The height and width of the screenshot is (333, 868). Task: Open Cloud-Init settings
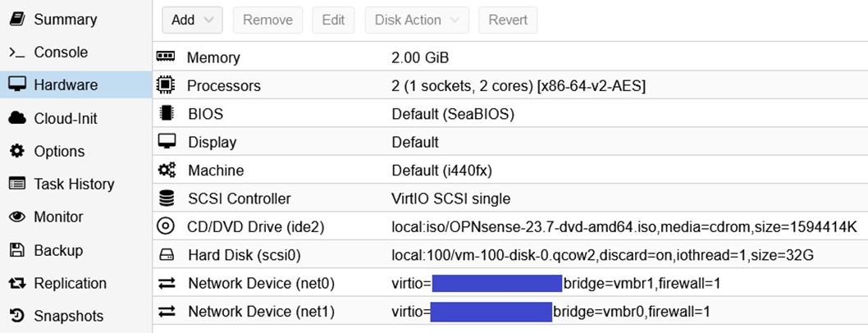[65, 118]
